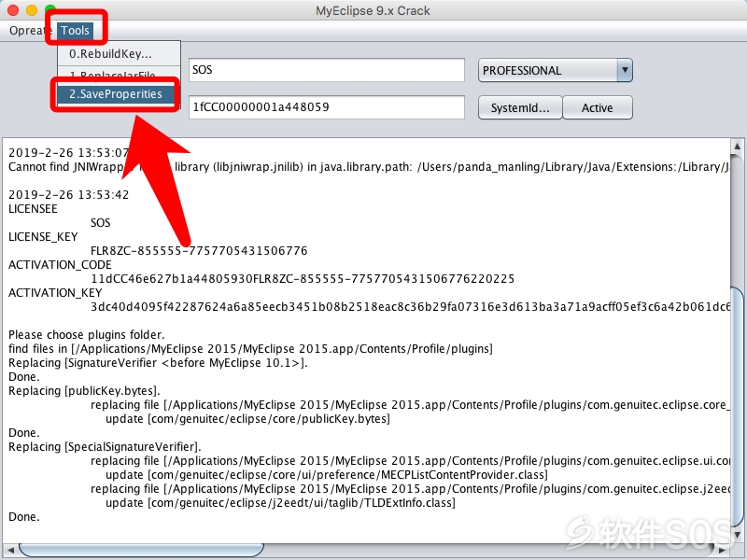Click the yellow minimize window button
The image size is (747, 560).
tap(32, 10)
